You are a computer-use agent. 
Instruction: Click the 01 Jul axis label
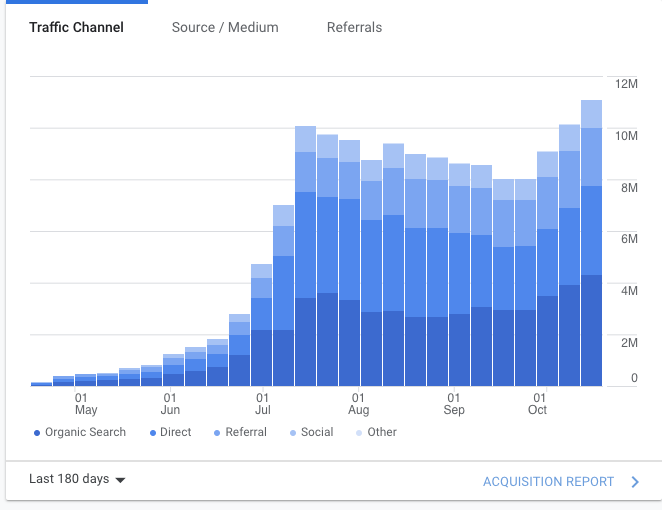pyautogui.click(x=263, y=404)
